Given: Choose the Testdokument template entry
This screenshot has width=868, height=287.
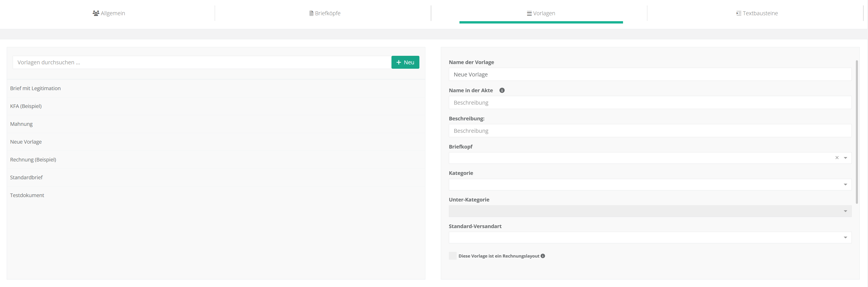Looking at the screenshot, I should [x=27, y=195].
